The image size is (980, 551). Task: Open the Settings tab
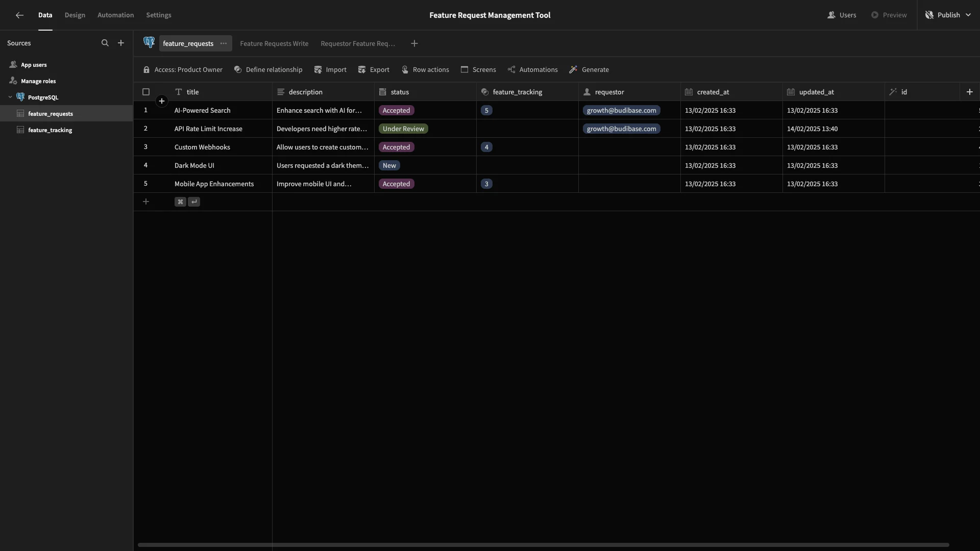[158, 15]
